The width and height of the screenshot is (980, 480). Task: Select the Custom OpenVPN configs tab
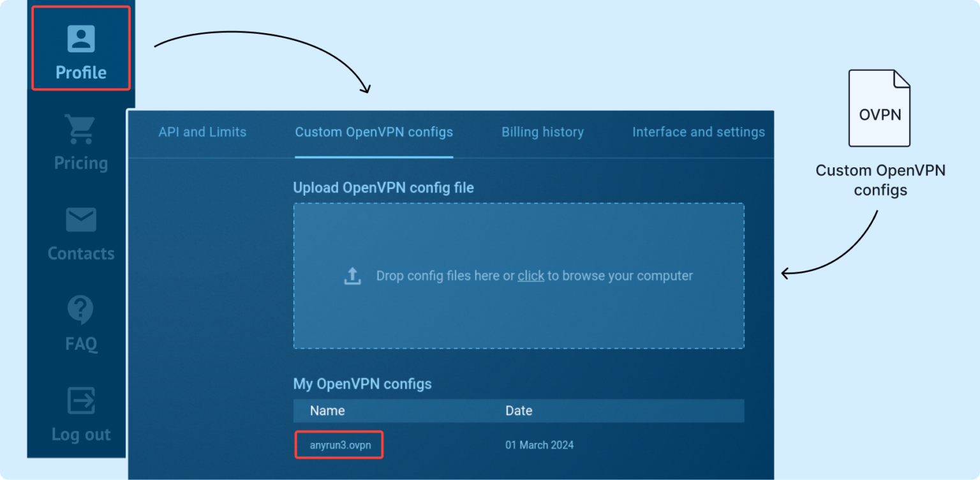pyautogui.click(x=374, y=132)
